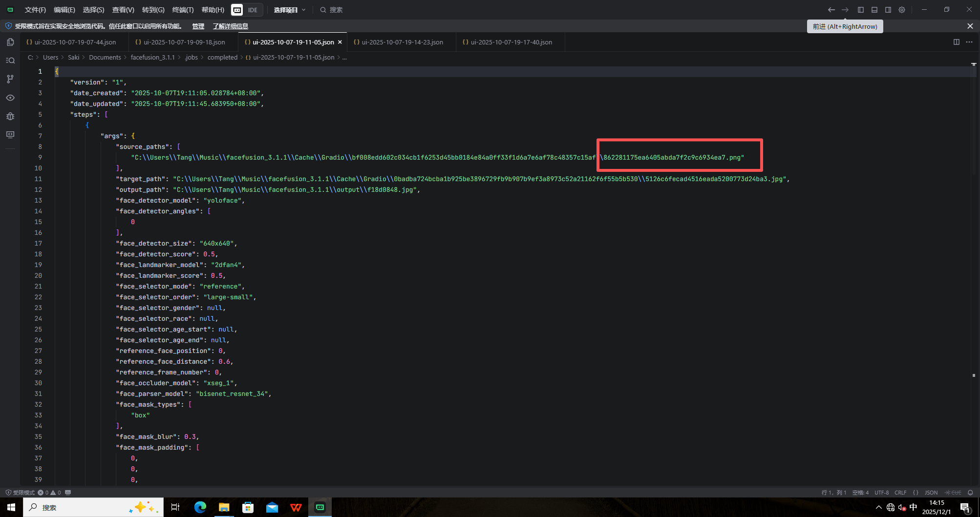Switch the Chinese IME indicator in tray
The width and height of the screenshot is (980, 517).
[914, 507]
